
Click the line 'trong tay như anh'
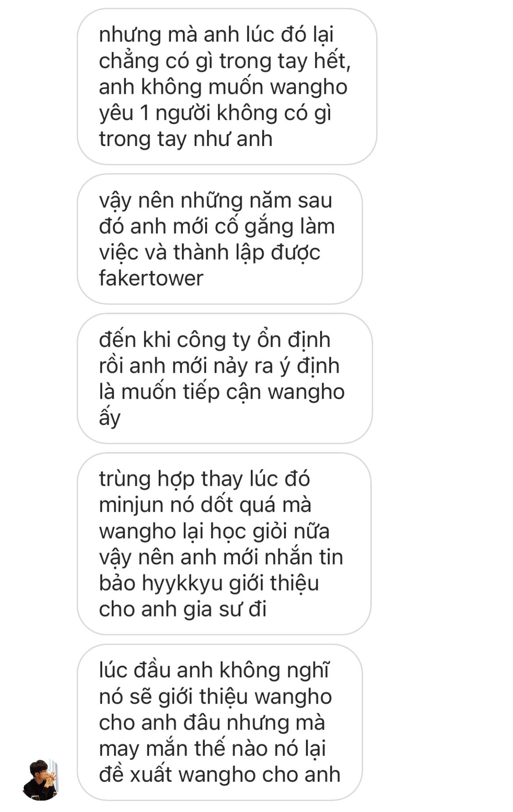pos(186,139)
